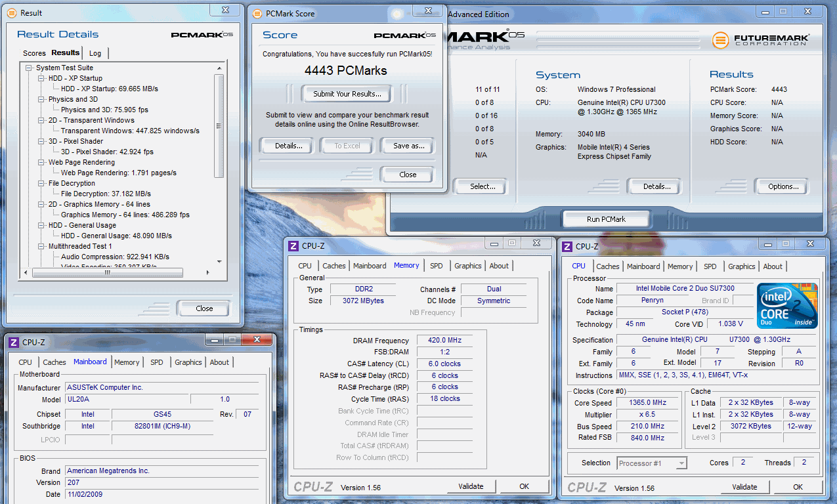Click OK in the CPU-Z processor window

[798, 487]
